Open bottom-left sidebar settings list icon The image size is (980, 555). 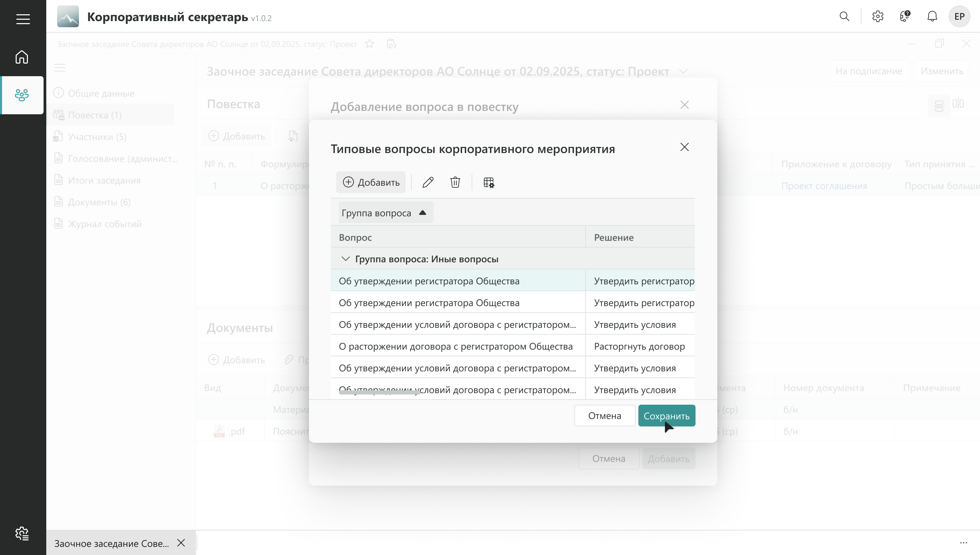[x=22, y=533]
